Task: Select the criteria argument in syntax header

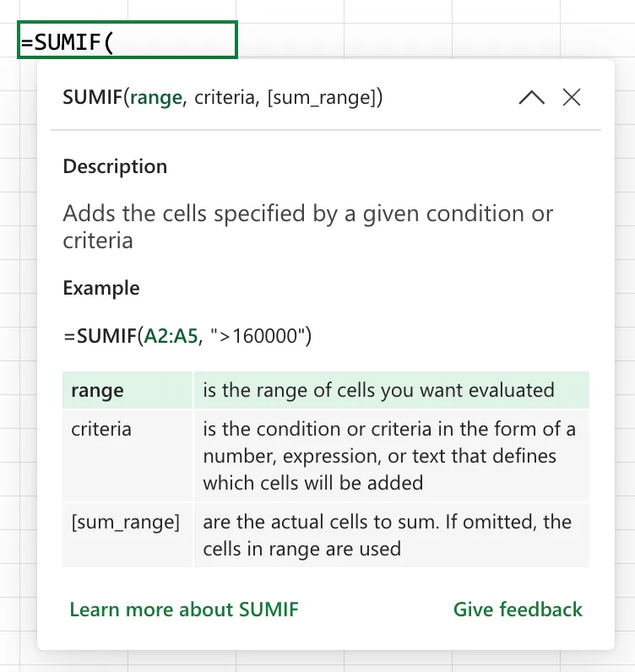Action: tap(225, 98)
